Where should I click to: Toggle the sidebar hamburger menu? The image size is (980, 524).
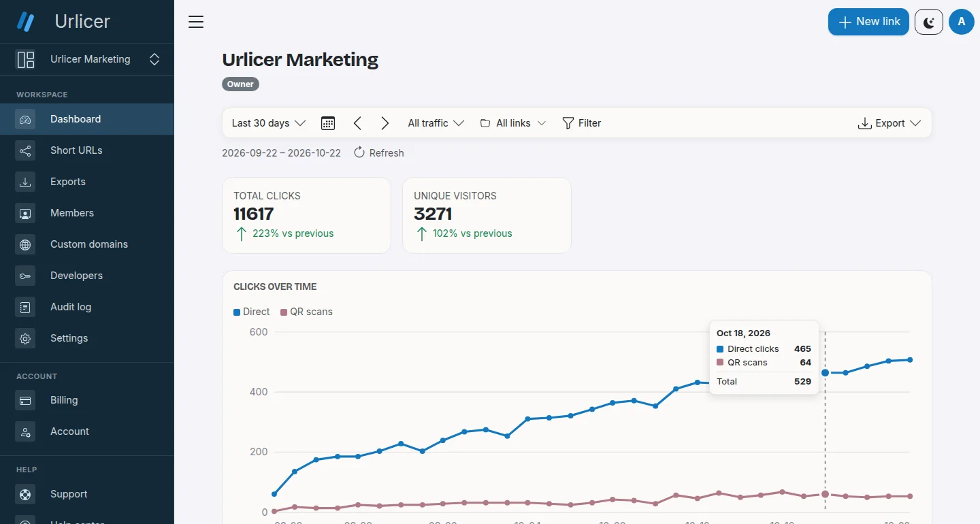[x=196, y=22]
